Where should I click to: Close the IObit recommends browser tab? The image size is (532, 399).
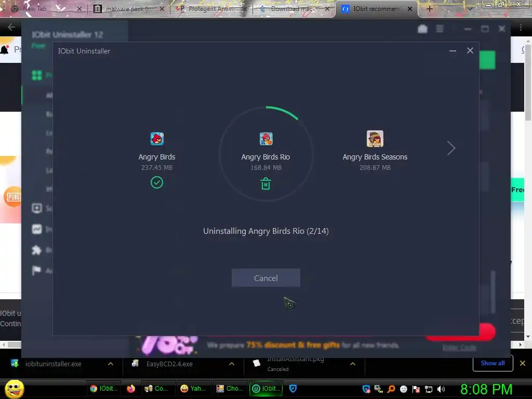click(410, 9)
